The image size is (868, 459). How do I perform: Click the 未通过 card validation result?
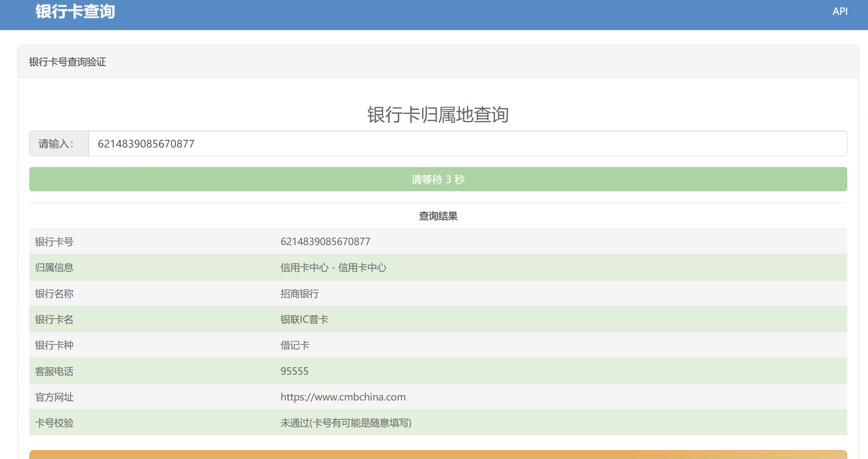click(x=346, y=423)
